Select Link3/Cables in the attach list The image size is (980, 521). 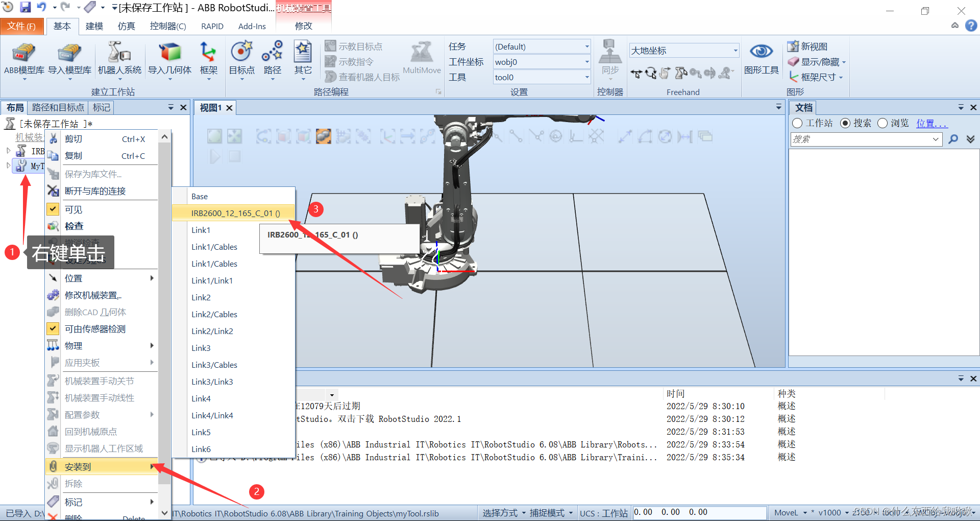click(x=234, y=365)
